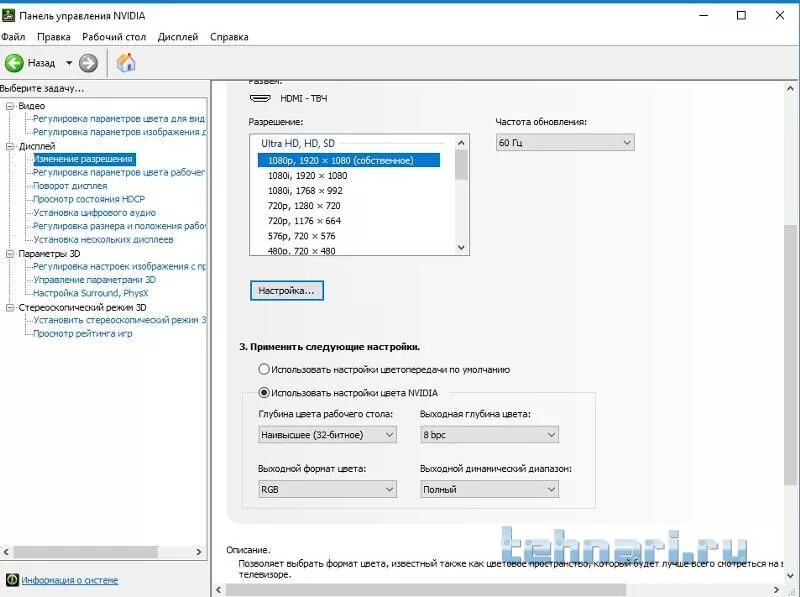Click the Настройка... button
The image size is (800, 597).
[287, 291]
